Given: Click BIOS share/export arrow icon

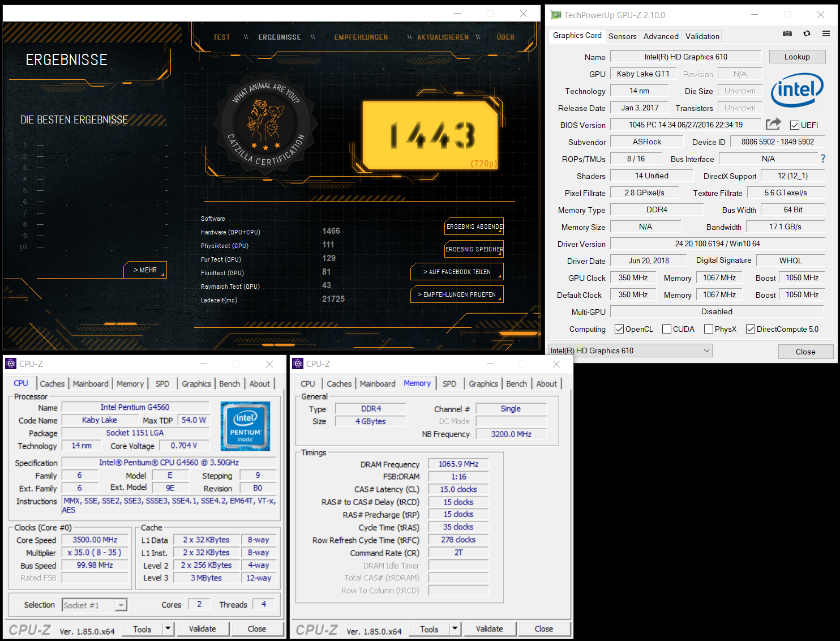Looking at the screenshot, I should [773, 124].
